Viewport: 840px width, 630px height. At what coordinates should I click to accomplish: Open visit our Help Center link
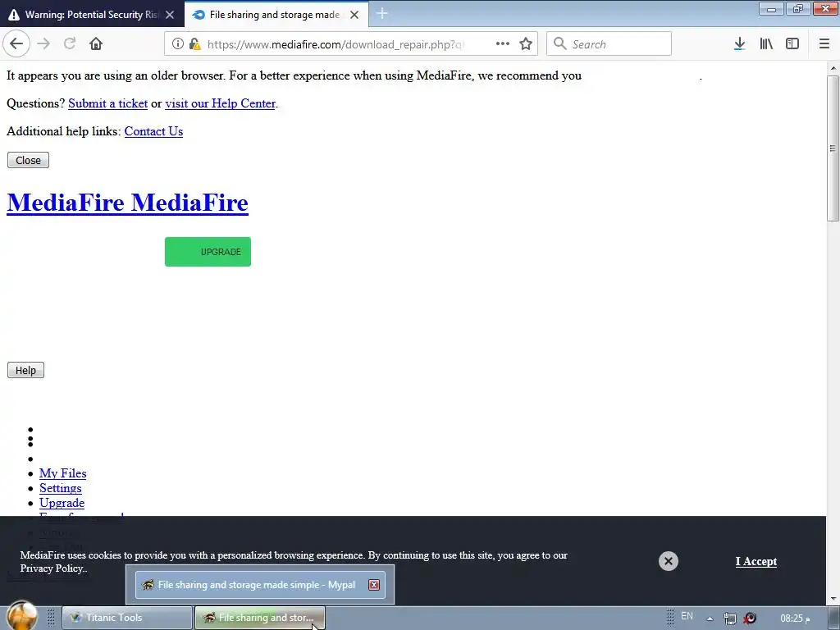[220, 103]
